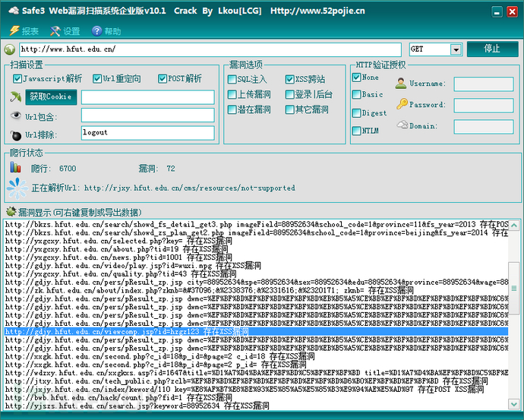Screen dimensions: 524x420
Task: Expand the GET method dropdown
Action: pos(456,49)
